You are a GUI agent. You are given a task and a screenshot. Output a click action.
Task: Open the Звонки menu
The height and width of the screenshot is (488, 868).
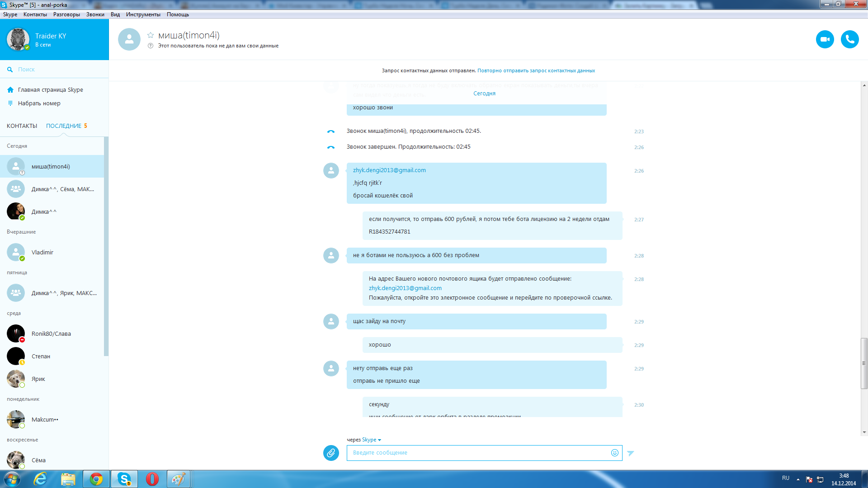pyautogui.click(x=95, y=14)
